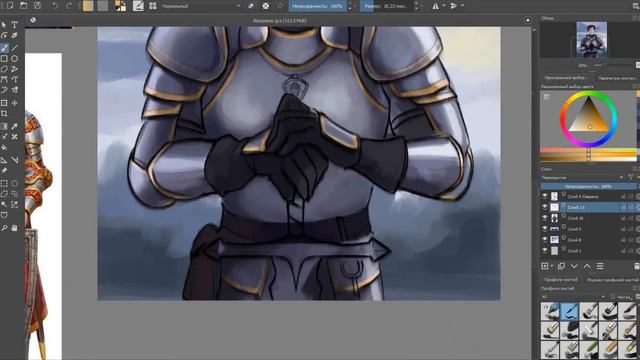Screen dimensions: 640x360
Task: Open the horizontal mirror options arrow
Action: coord(444,6)
